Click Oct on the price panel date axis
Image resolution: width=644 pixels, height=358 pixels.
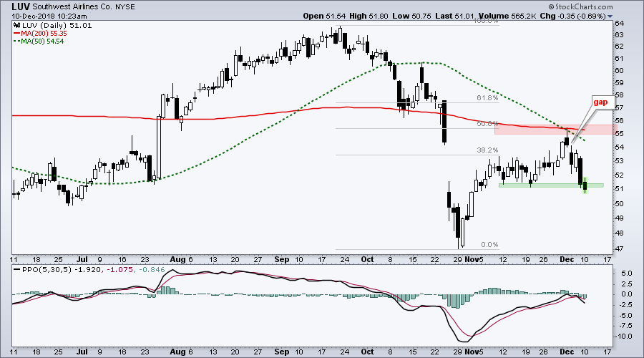[x=367, y=259]
